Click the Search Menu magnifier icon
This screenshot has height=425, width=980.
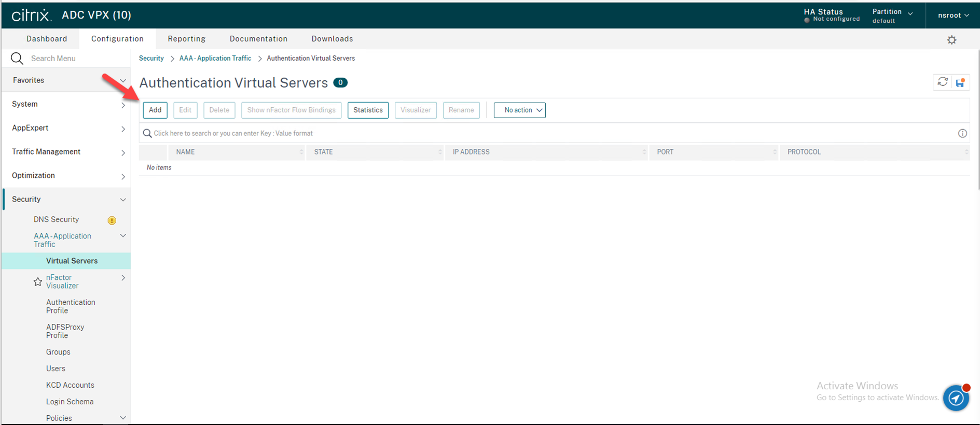coord(17,59)
